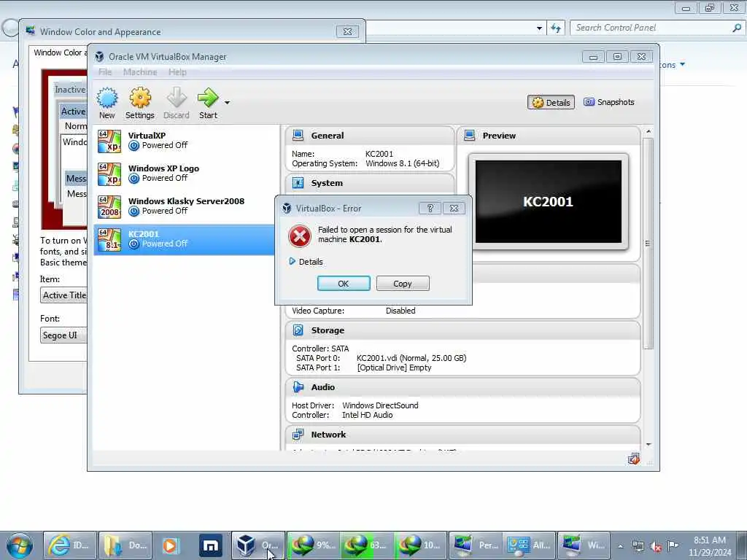
Task: Open the 9% download taskbar button
Action: [x=314, y=545]
